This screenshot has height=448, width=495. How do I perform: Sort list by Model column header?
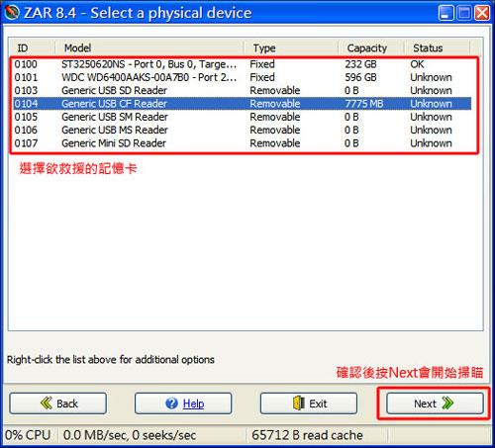coord(149,48)
